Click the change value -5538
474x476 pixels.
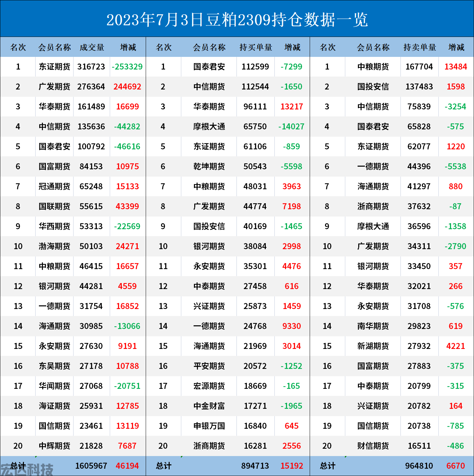(x=456, y=166)
